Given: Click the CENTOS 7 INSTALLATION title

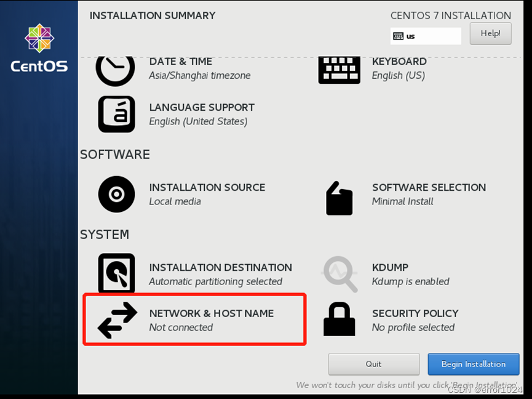Looking at the screenshot, I should [451, 15].
